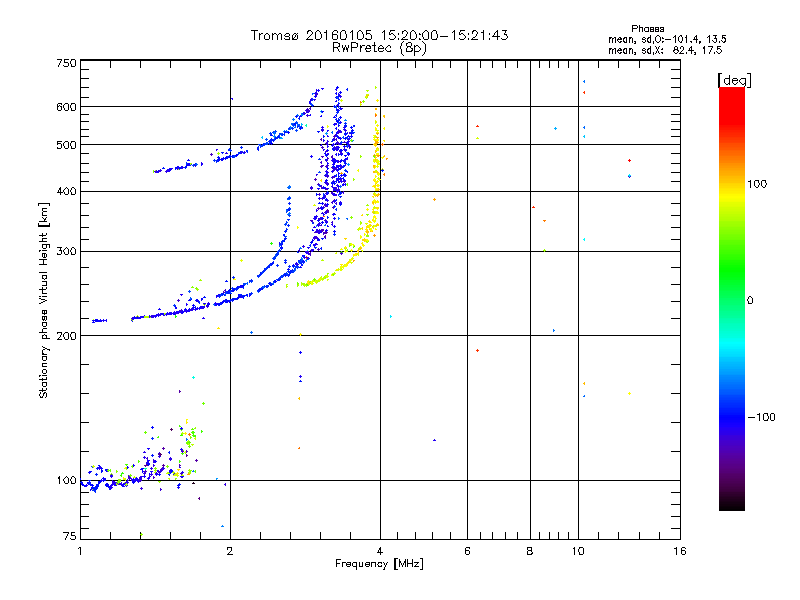Click the 200 tick on the height axis
The width and height of the screenshot is (800, 600).
(67, 335)
